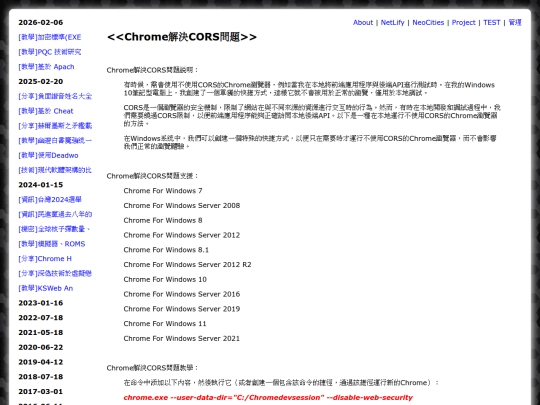The height and width of the screenshot is (405, 540).
Task: Click the red chrome.exe --disable-web-security command
Action: click(268, 398)
